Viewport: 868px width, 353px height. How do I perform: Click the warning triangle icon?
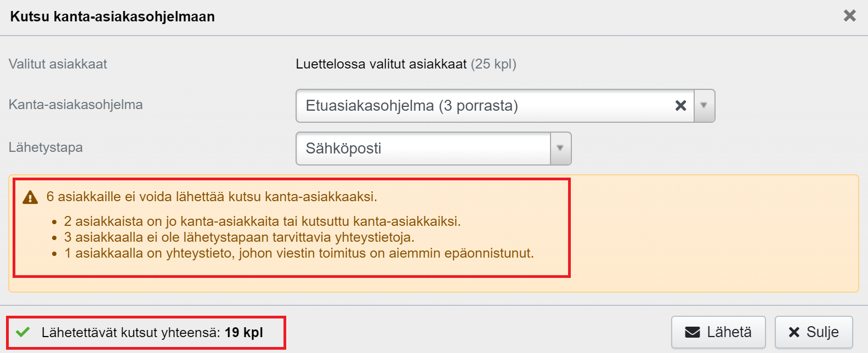tap(30, 197)
